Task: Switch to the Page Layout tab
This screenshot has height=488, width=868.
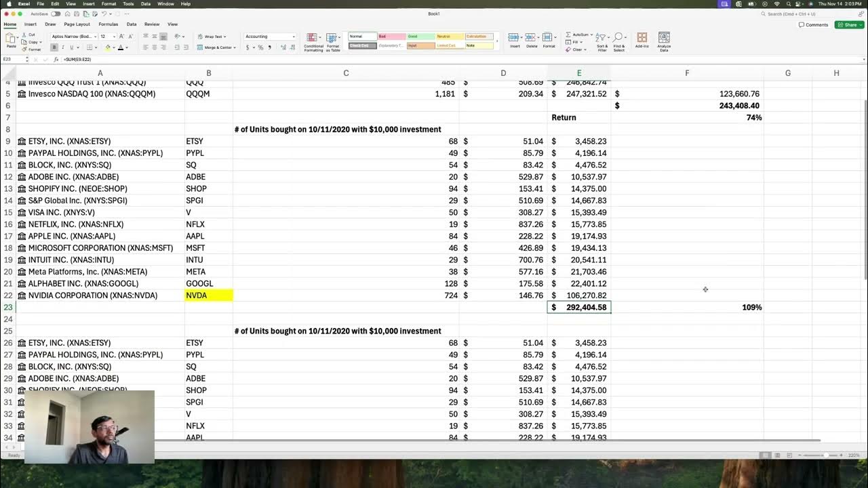Action: click(77, 24)
